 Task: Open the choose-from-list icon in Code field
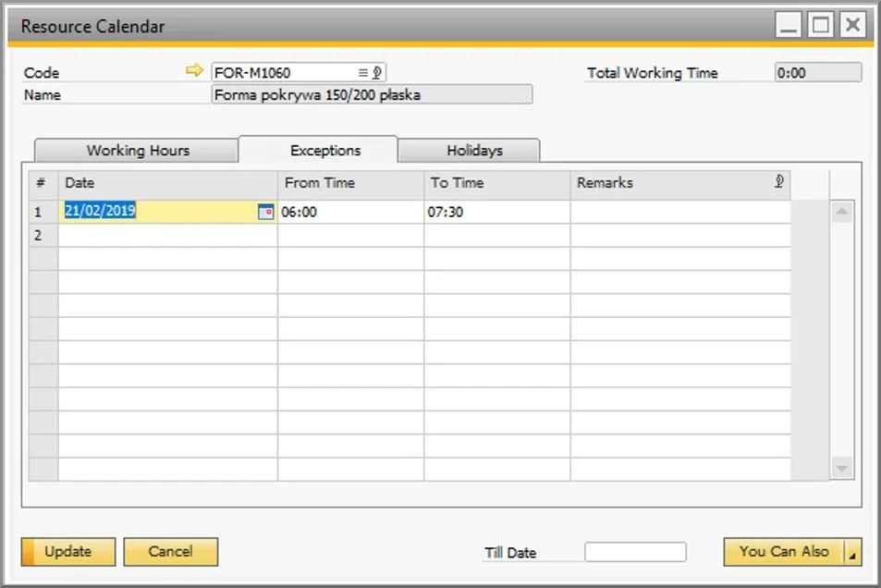[x=363, y=72]
